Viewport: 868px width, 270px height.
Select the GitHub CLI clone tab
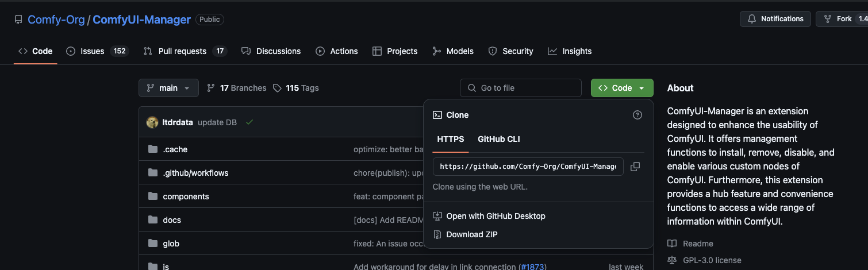(499, 139)
